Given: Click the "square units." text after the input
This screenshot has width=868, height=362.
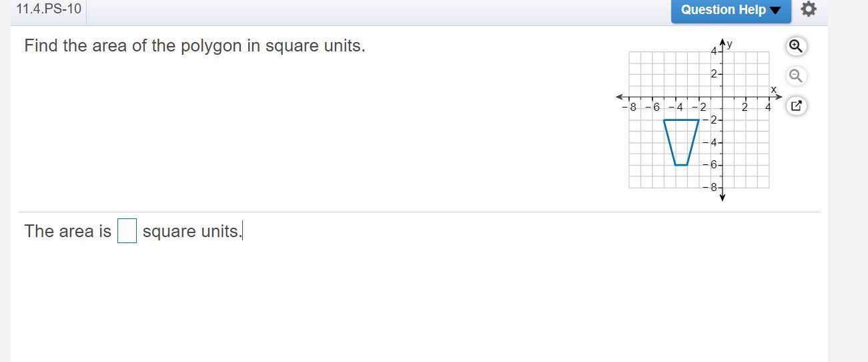Looking at the screenshot, I should point(192,231).
